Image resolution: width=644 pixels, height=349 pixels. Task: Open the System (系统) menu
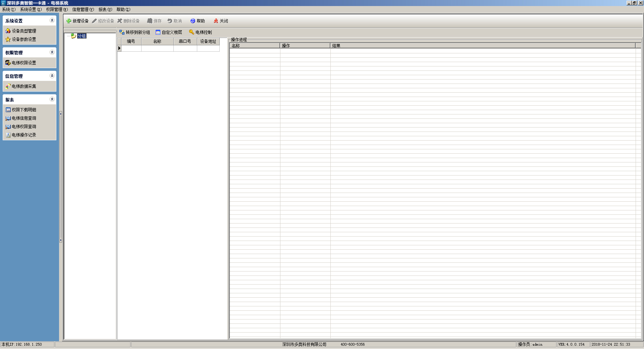(x=8, y=9)
